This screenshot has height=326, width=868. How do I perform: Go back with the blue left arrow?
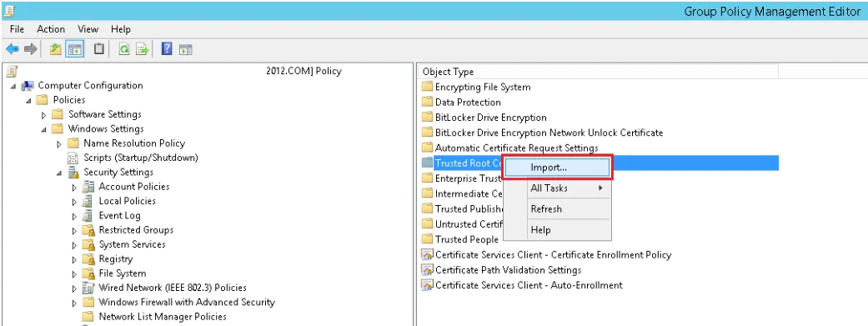(13, 50)
